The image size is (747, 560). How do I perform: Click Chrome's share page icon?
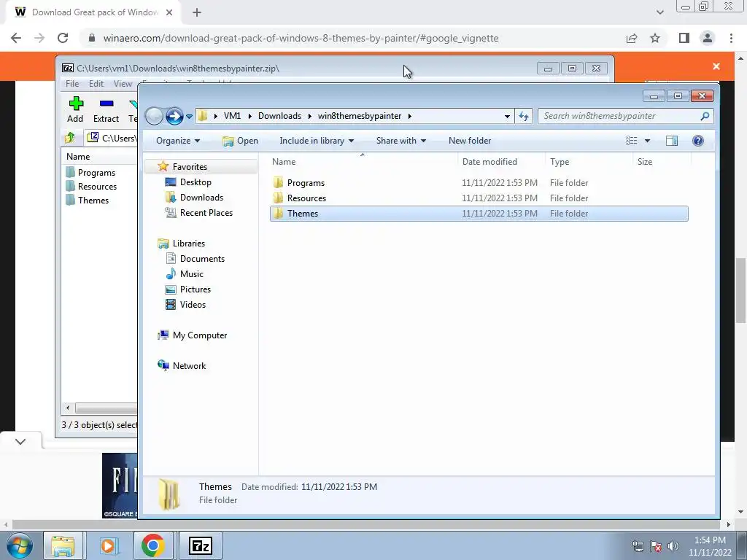tap(632, 38)
